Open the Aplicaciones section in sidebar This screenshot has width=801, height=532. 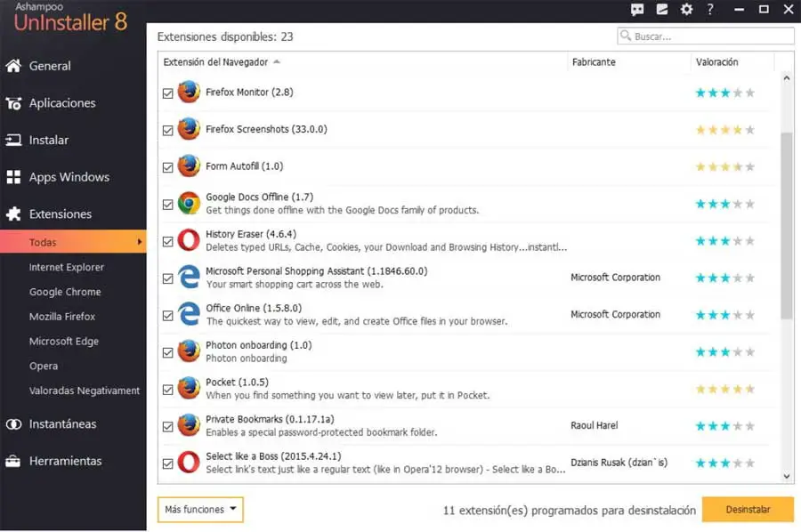(x=62, y=103)
